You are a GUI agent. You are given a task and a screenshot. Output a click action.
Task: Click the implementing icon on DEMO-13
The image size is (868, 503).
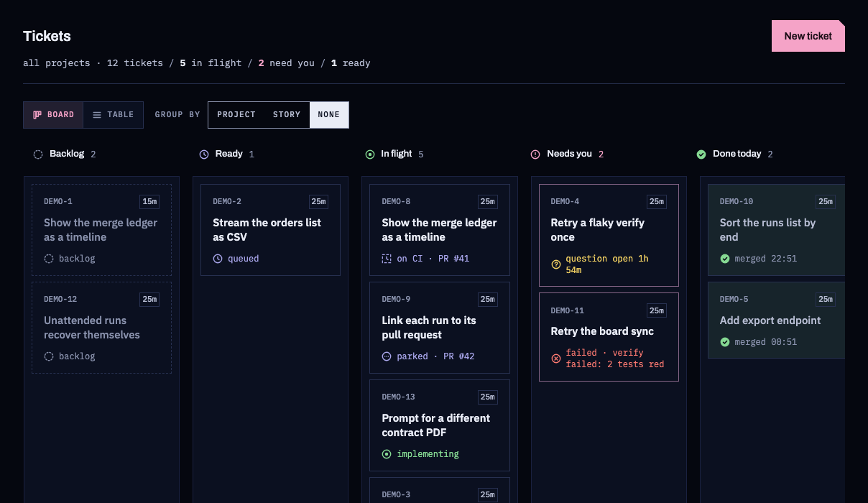click(x=387, y=454)
